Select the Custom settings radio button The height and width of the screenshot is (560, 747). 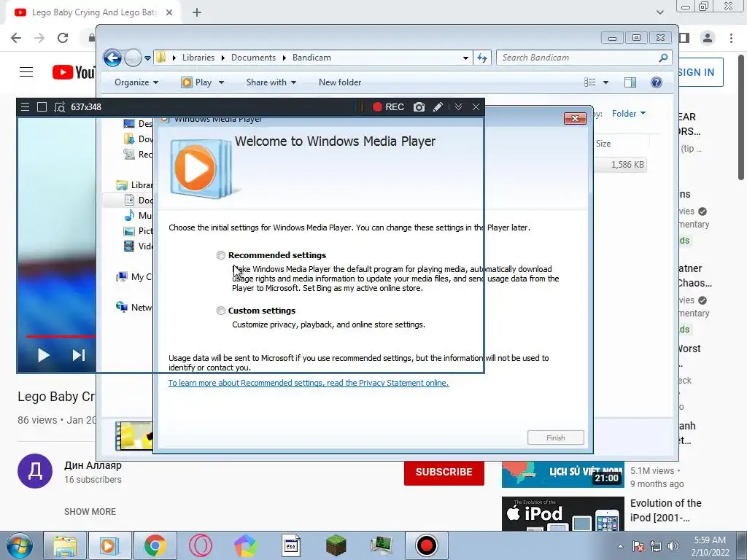coord(220,311)
